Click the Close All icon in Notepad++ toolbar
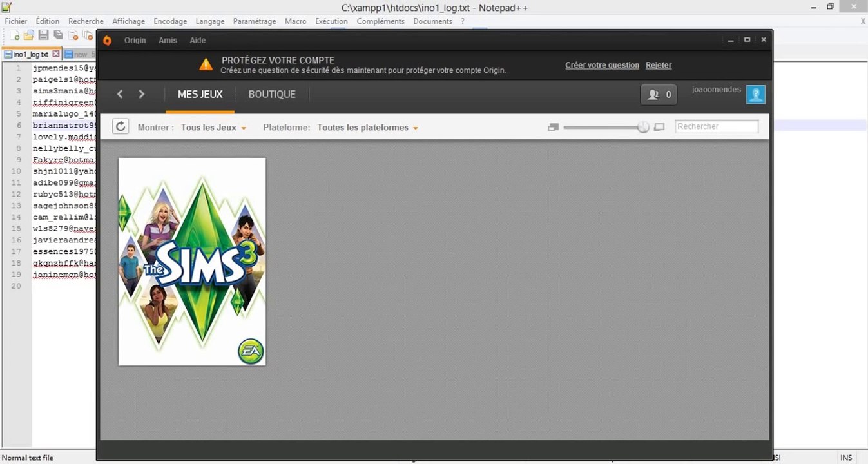 click(88, 35)
